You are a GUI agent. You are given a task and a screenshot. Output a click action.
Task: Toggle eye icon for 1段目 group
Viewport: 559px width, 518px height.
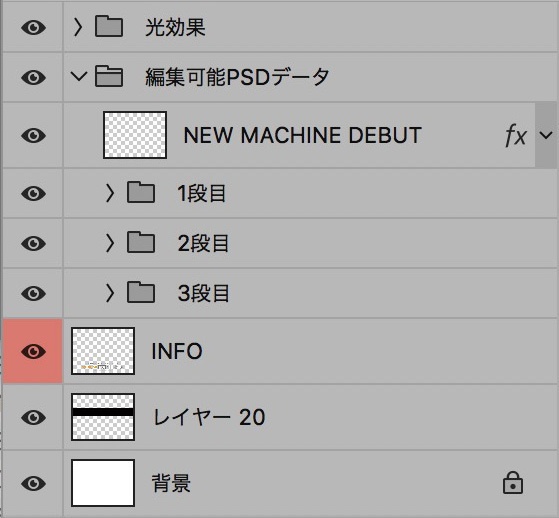tap(33, 194)
